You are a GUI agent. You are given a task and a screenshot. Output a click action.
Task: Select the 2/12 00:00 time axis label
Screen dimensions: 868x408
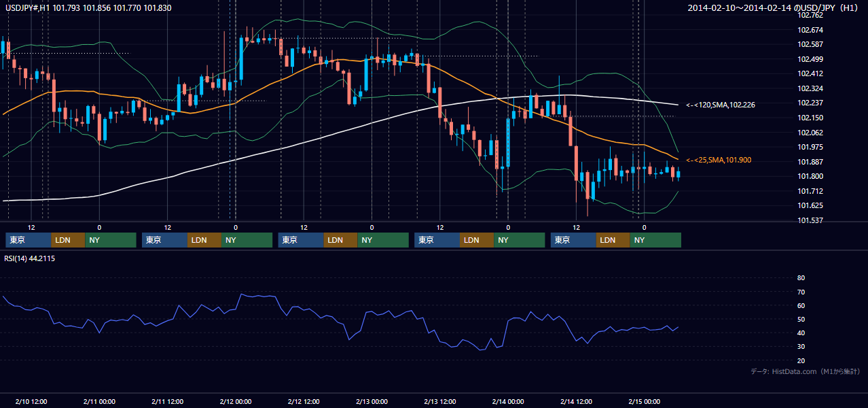(x=236, y=402)
